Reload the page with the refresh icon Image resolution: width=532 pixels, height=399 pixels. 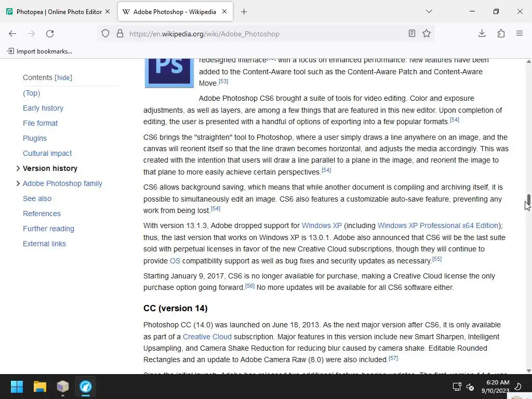coord(50,34)
